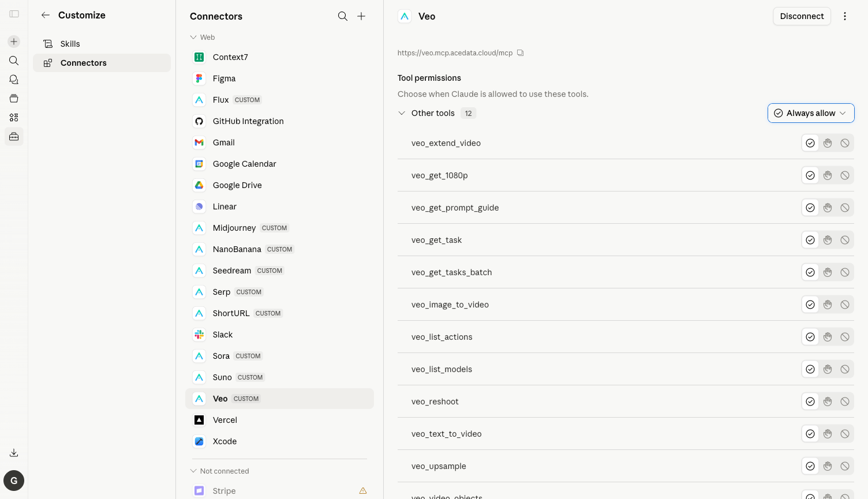Collapse the Web connectors group
The height and width of the screenshot is (499, 868).
pyautogui.click(x=193, y=37)
